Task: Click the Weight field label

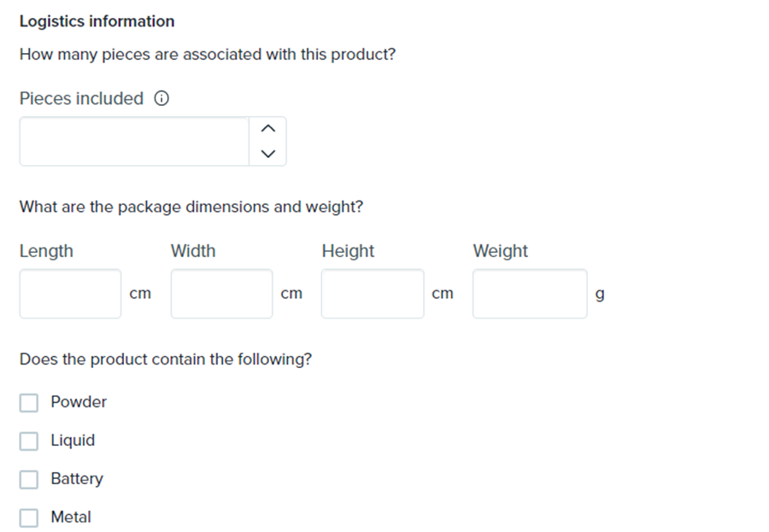Action: (500, 251)
